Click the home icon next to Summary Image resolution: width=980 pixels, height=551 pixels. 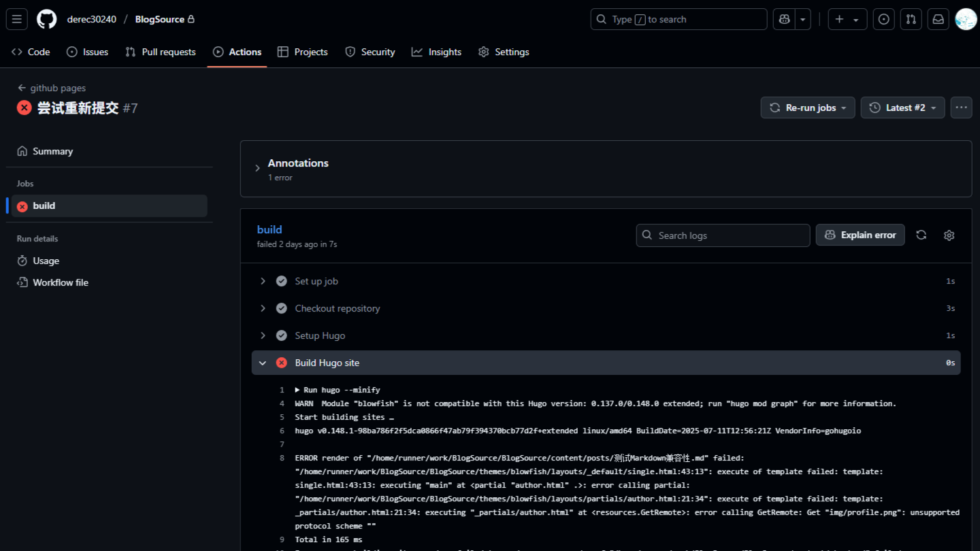click(22, 151)
